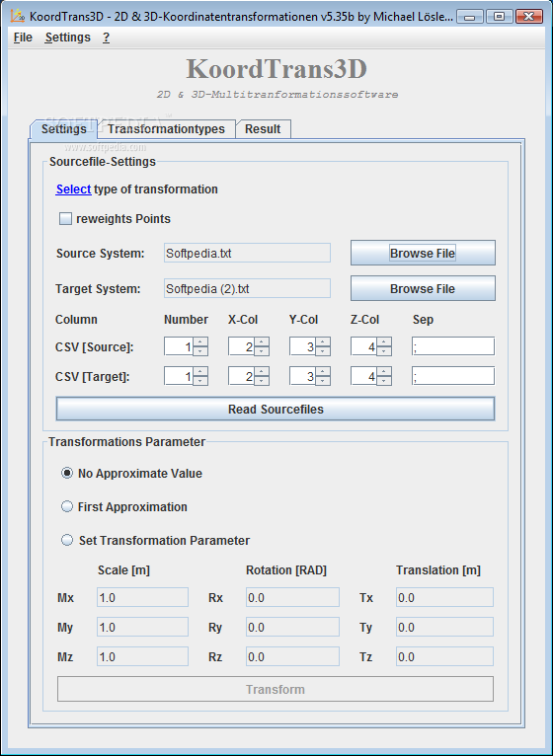Image resolution: width=553 pixels, height=756 pixels.
Task: Click the Ty translation field
Action: pyautogui.click(x=444, y=628)
